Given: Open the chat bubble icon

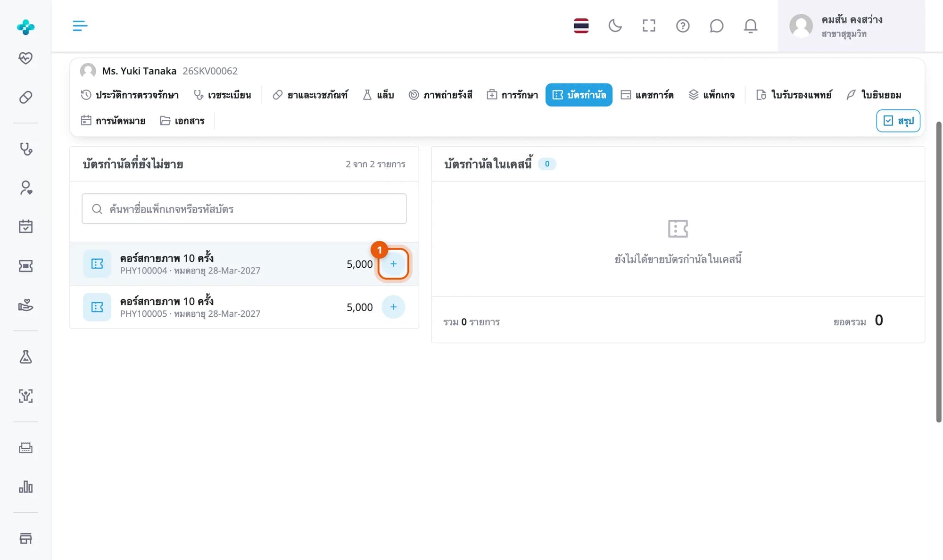Looking at the screenshot, I should (x=716, y=25).
